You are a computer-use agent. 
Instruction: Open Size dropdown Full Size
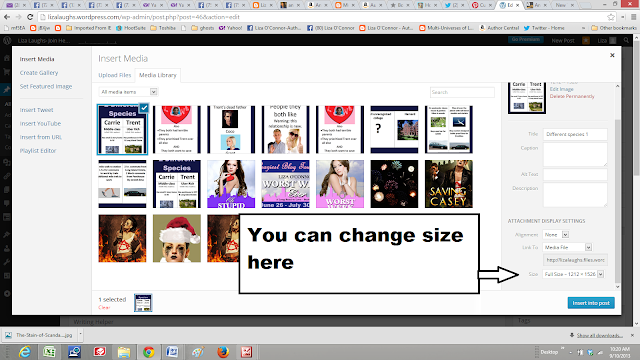click(x=573, y=274)
